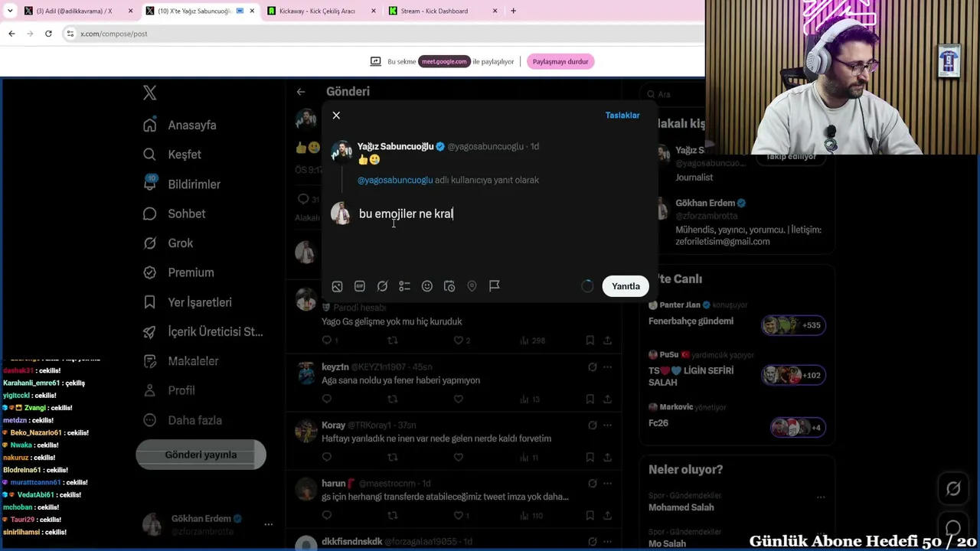The width and height of the screenshot is (980, 551).
Task: Bookmark harun's post
Action: pyautogui.click(x=590, y=516)
